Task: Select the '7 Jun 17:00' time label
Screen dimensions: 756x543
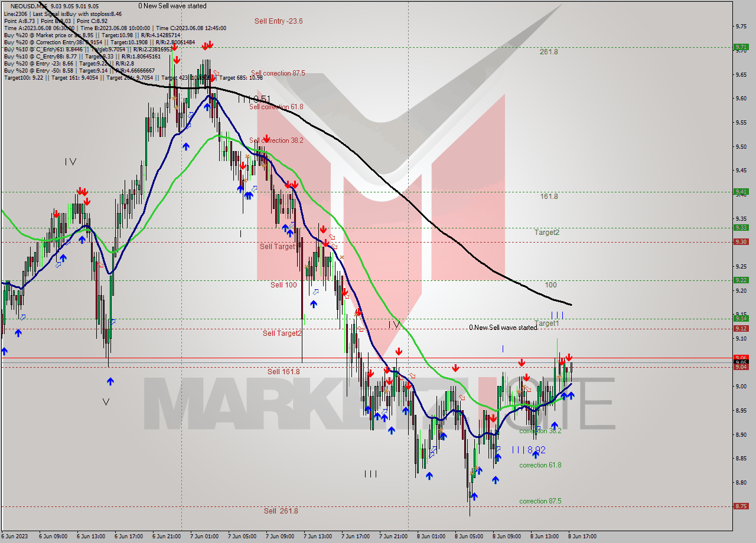Action: [x=355, y=537]
